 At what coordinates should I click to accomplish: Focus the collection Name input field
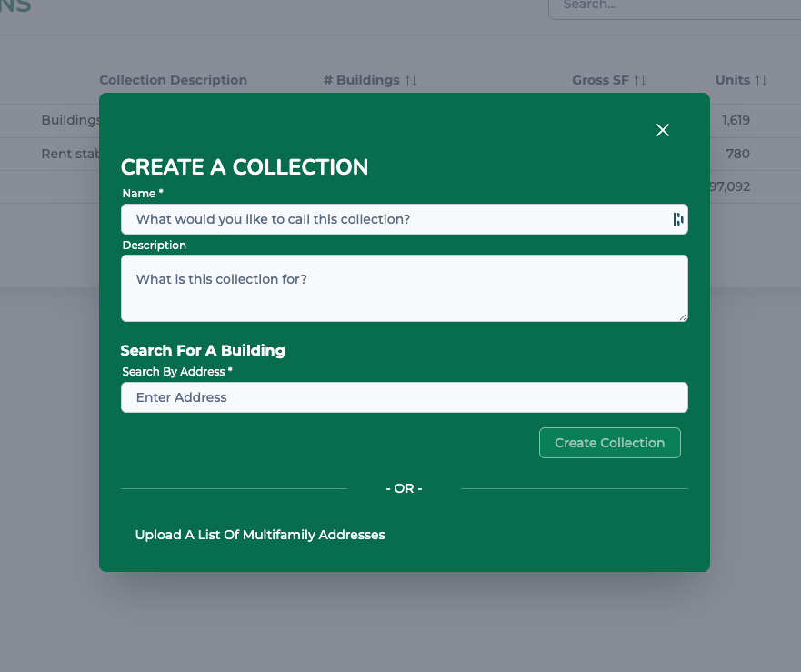[404, 219]
